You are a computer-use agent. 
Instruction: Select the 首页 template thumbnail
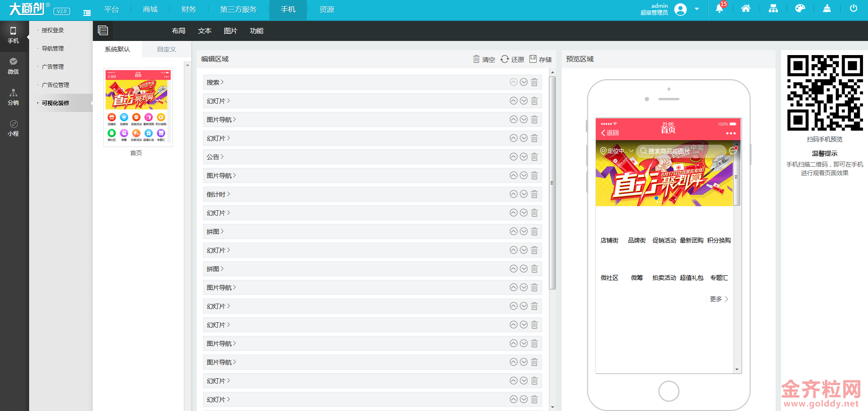138,107
